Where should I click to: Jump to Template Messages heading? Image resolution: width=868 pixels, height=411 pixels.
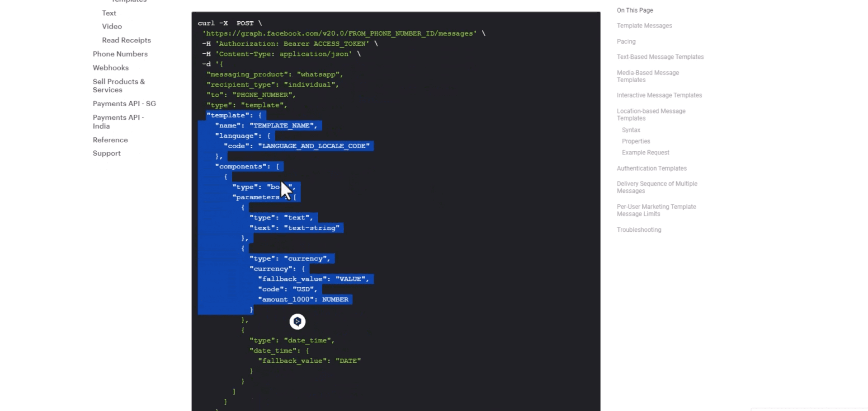(644, 26)
